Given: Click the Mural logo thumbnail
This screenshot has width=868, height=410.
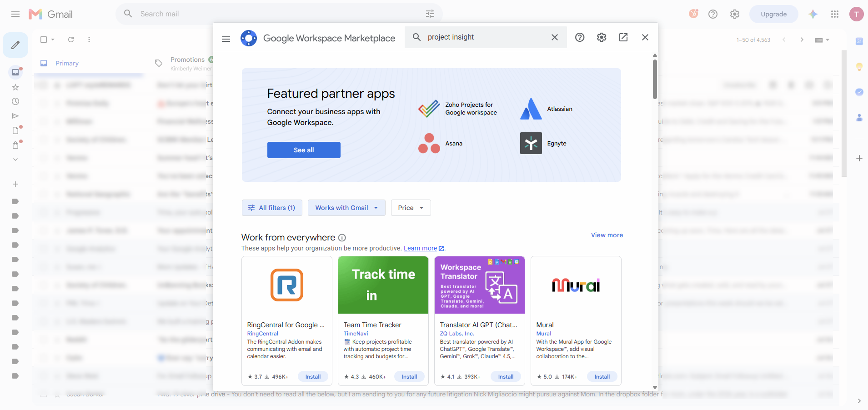Looking at the screenshot, I should [576, 285].
